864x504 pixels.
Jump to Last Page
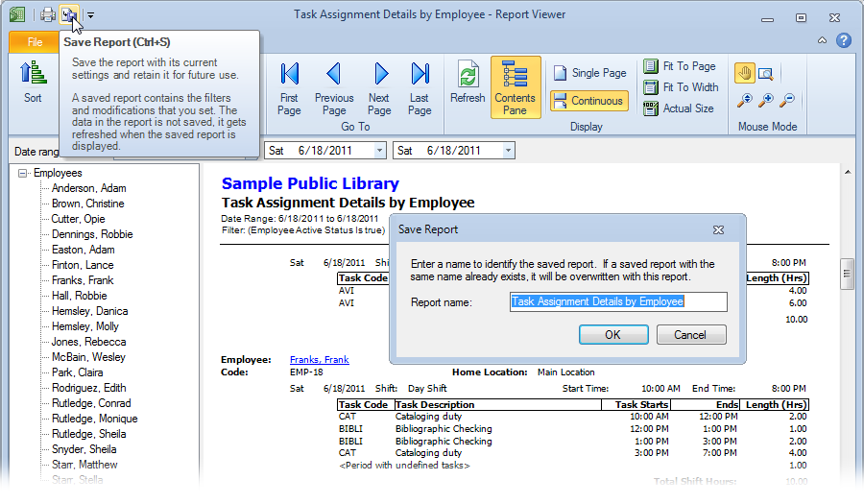[420, 88]
